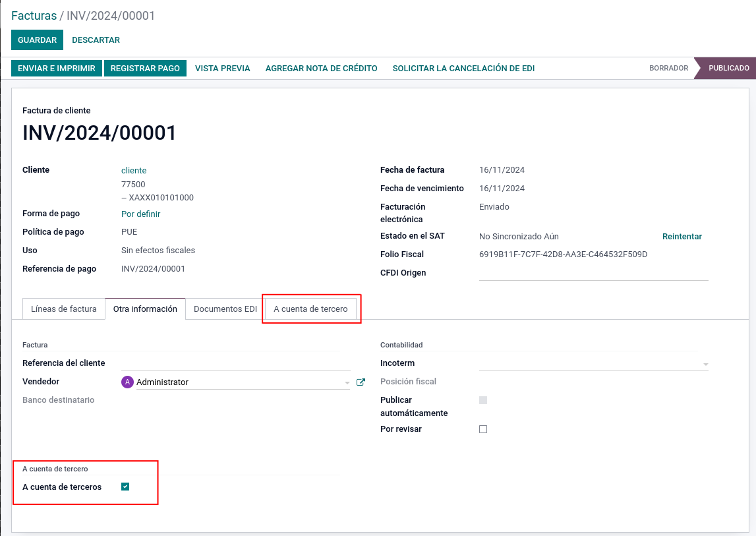Open Vista Previa of the invoice
756x536 pixels.
[222, 68]
